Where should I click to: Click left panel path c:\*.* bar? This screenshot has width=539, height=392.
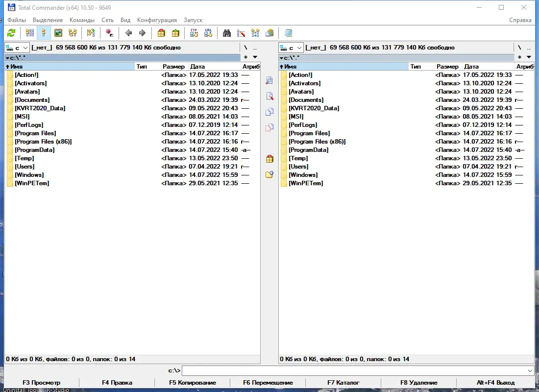[x=122, y=57]
